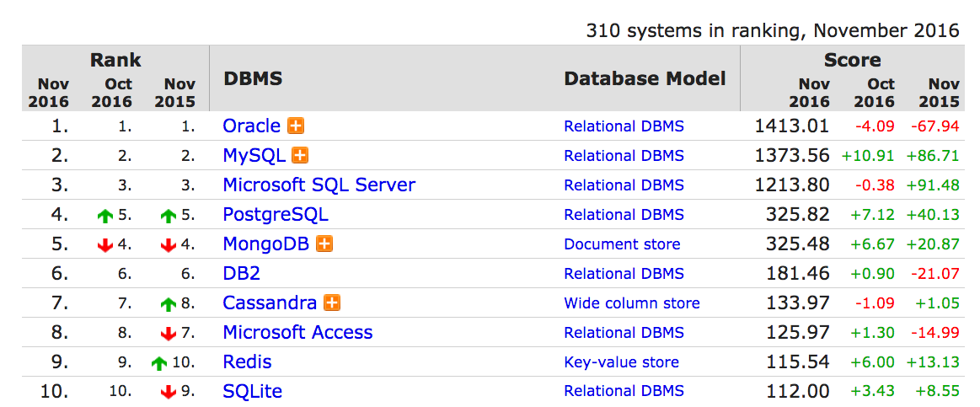
Task: Click the orange plus icon beside MySQL
Action: tap(301, 155)
